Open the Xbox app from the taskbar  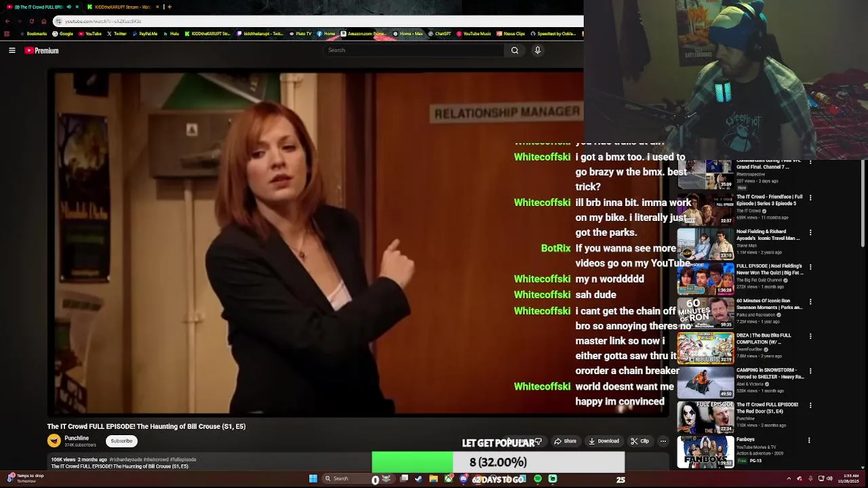click(449, 479)
